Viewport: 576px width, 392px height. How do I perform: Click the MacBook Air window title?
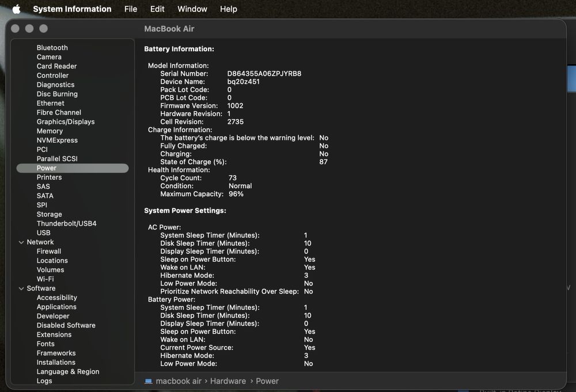click(169, 29)
